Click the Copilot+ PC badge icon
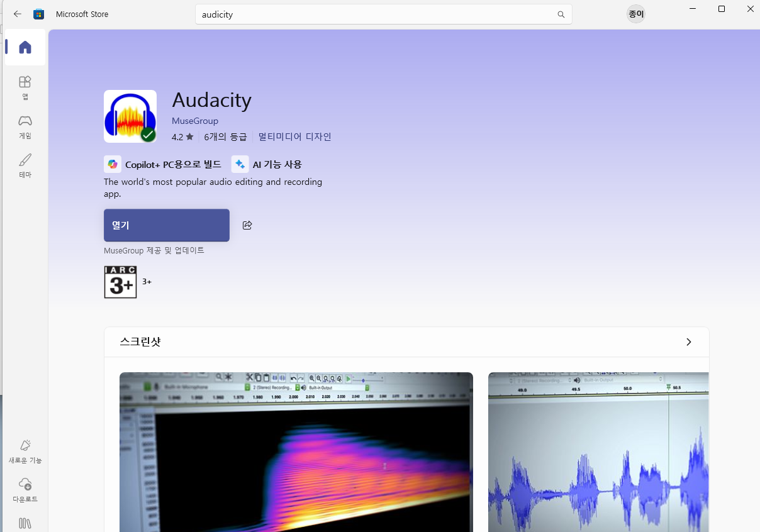 (x=113, y=164)
